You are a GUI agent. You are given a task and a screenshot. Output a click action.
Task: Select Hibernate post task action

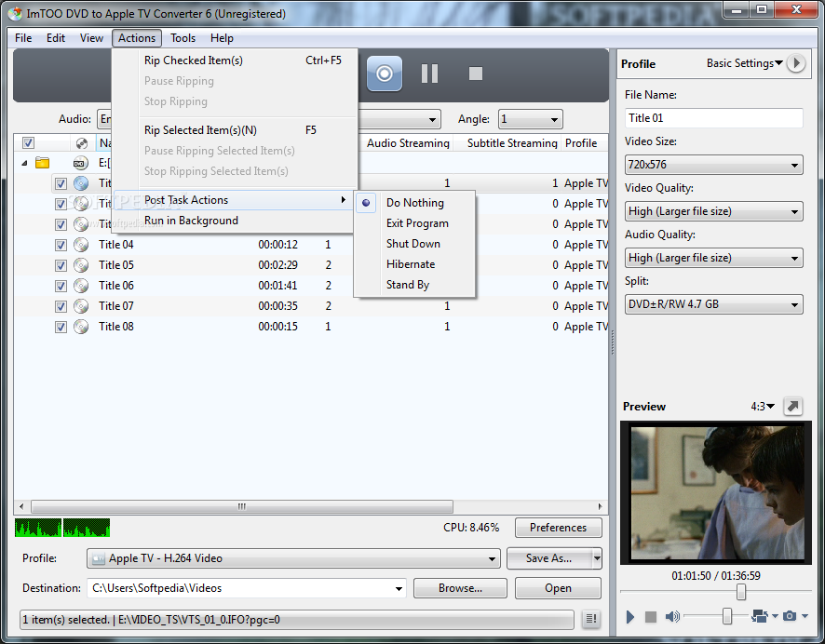(414, 264)
